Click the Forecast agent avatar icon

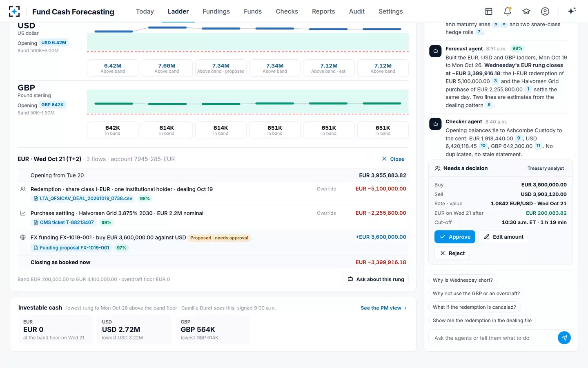[435, 51]
